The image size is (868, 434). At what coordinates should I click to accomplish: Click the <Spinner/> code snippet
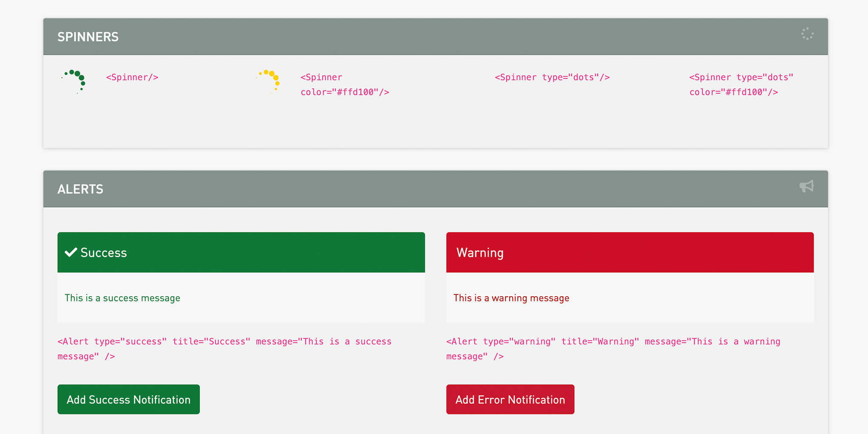132,77
